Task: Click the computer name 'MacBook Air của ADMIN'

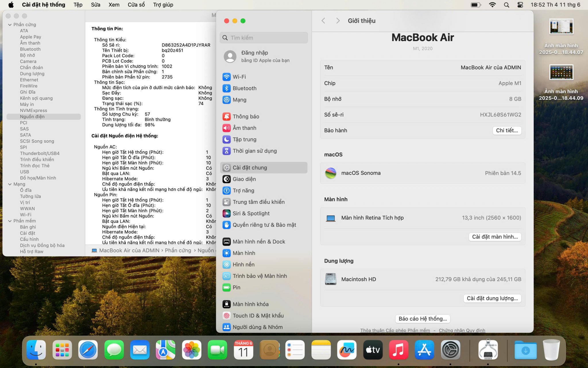Action: tap(491, 68)
